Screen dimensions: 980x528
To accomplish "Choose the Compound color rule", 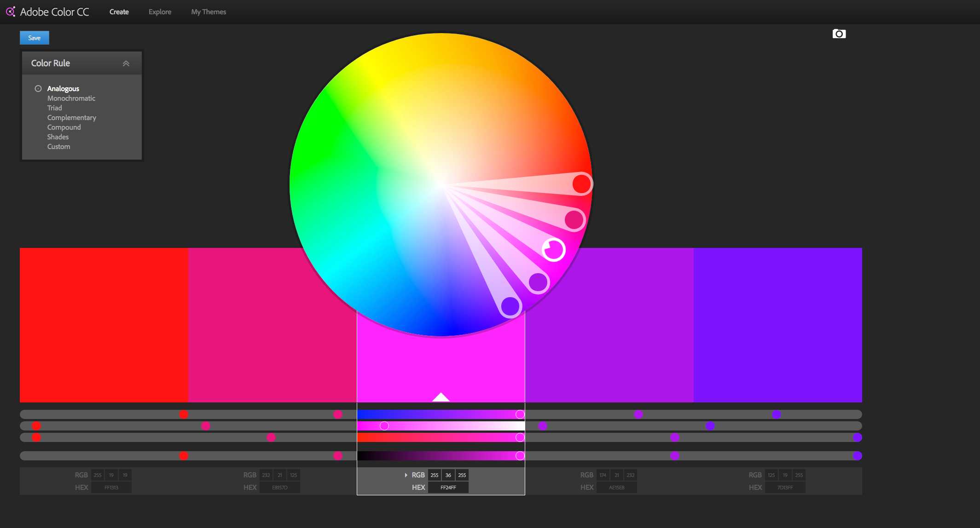I will pyautogui.click(x=64, y=127).
